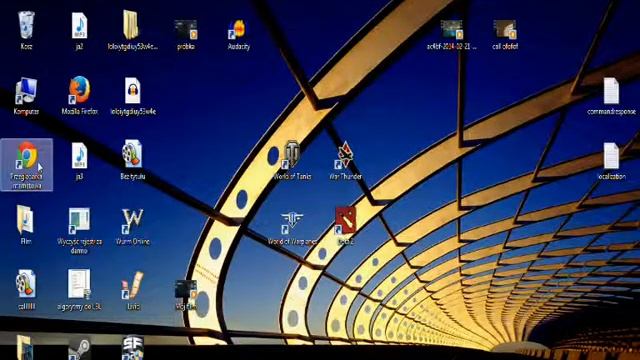The width and height of the screenshot is (640, 360).
Task: Select the algorytmy document file
Action: (x=79, y=284)
